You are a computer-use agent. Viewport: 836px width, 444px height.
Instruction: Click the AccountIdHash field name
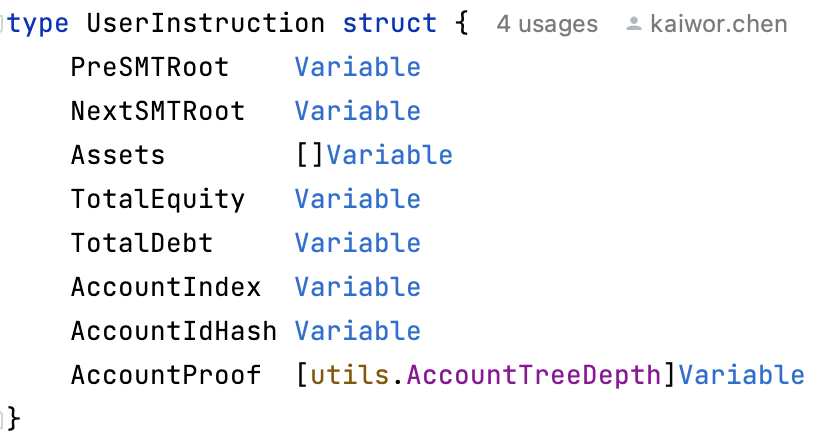click(x=174, y=331)
